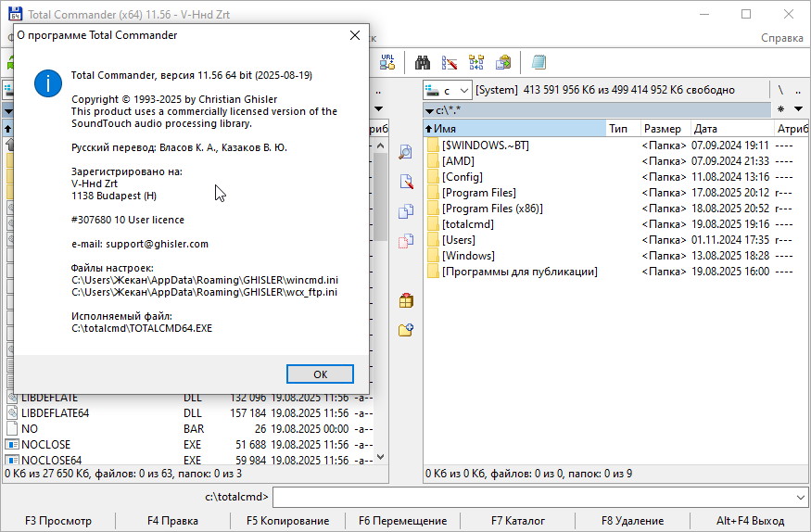Click the F7 Каталог button
This screenshot has height=532, width=811.
(x=518, y=521)
